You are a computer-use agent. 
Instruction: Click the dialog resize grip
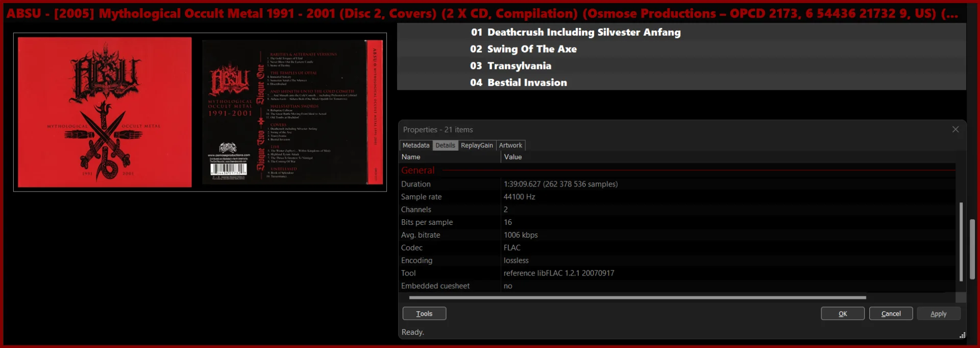[x=962, y=335]
